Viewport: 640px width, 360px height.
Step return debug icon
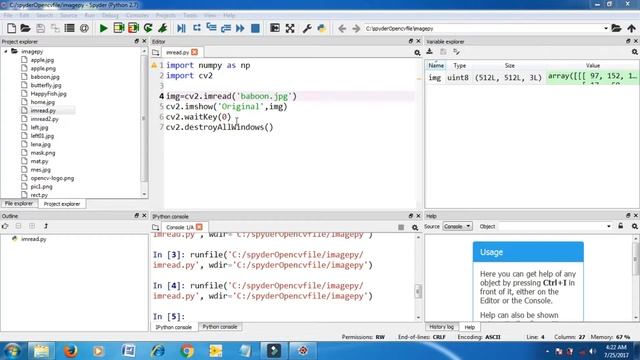point(226,28)
